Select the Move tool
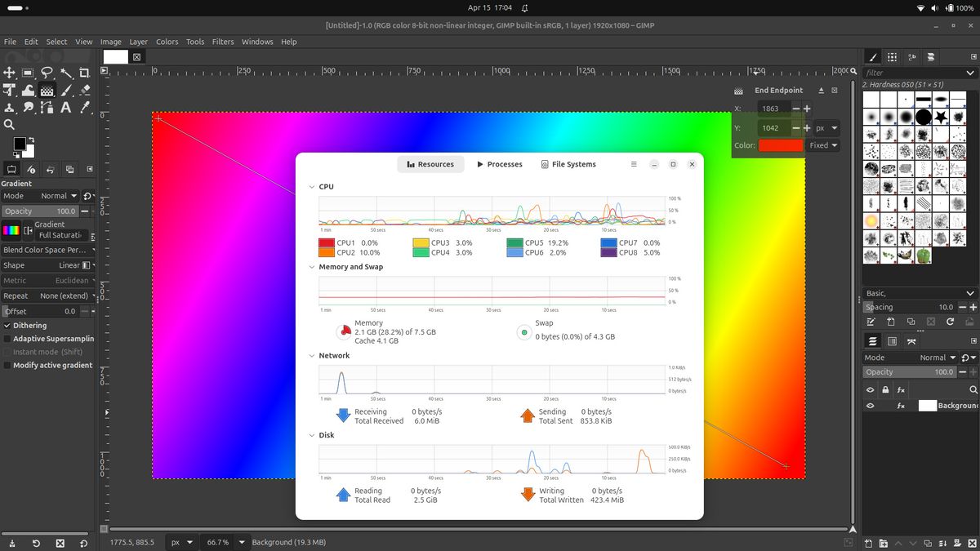Screen dimensions: 980x551 pos(9,73)
